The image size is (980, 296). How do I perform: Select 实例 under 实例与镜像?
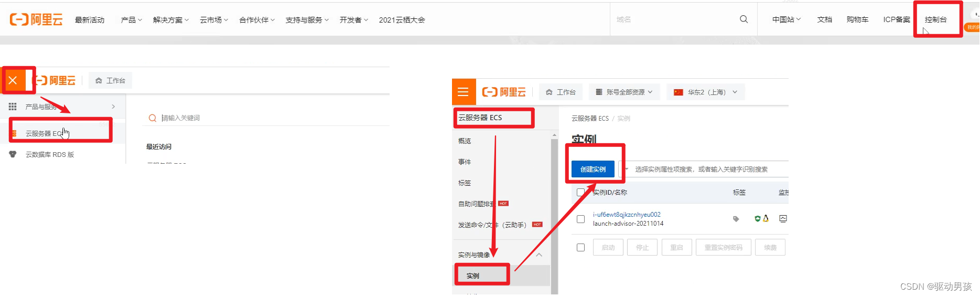[473, 276]
